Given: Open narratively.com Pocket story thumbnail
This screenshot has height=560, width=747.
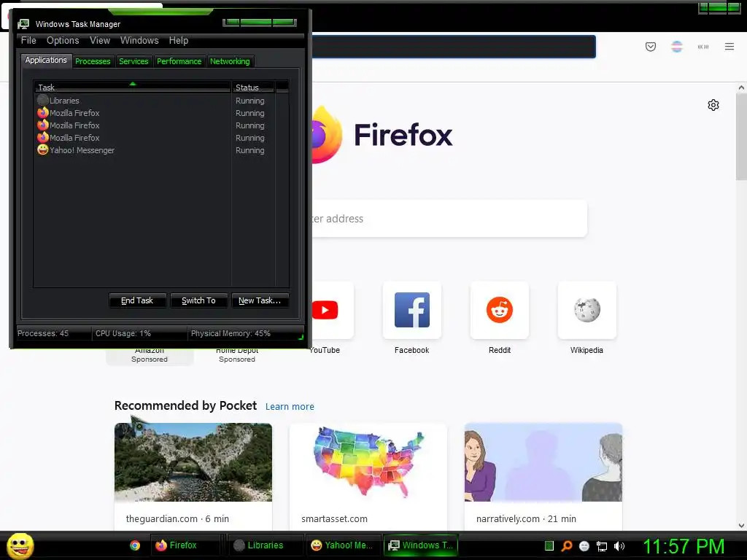Looking at the screenshot, I should coord(543,462).
